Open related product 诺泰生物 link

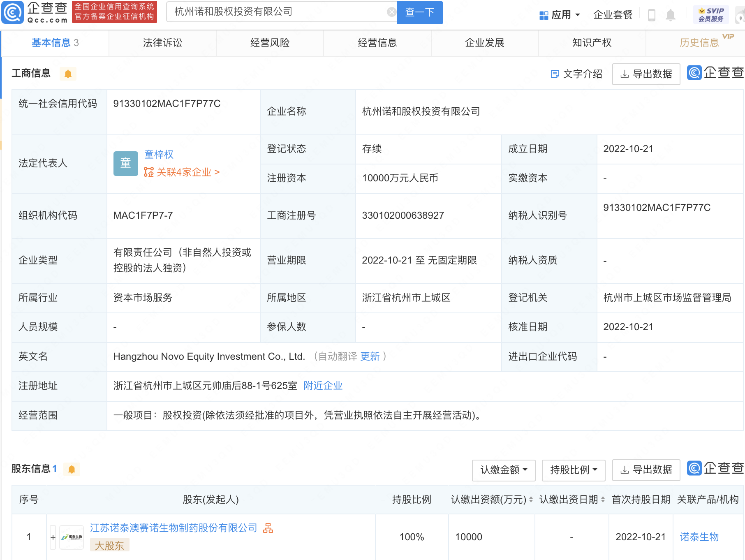tap(699, 537)
